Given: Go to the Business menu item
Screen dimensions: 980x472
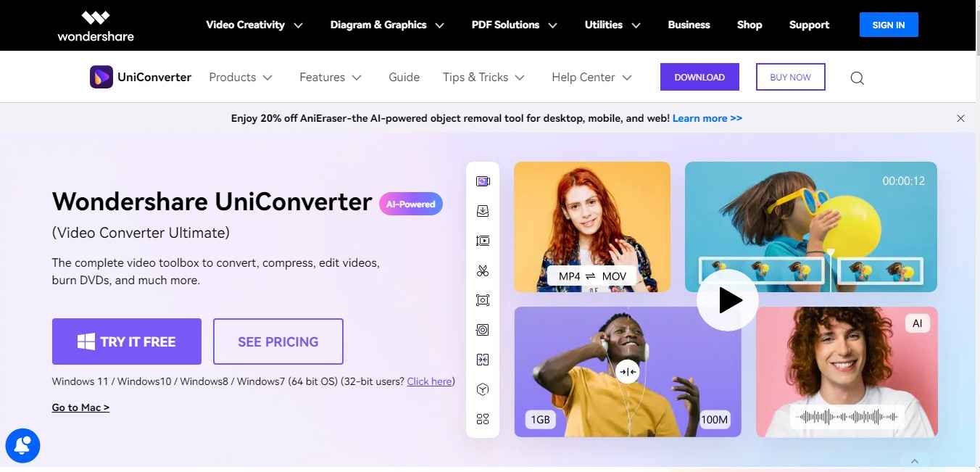Looking at the screenshot, I should [x=689, y=25].
